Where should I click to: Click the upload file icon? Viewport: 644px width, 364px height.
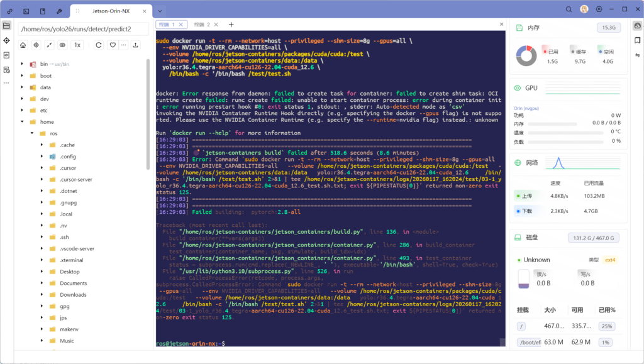pyautogui.click(x=135, y=45)
